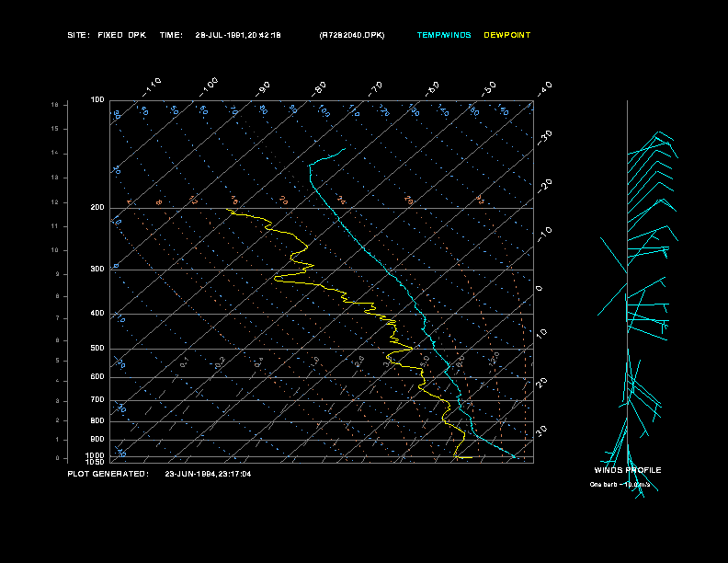Click the DEWPOINT legend label
Screen dimensions: 728x563
[x=507, y=35]
